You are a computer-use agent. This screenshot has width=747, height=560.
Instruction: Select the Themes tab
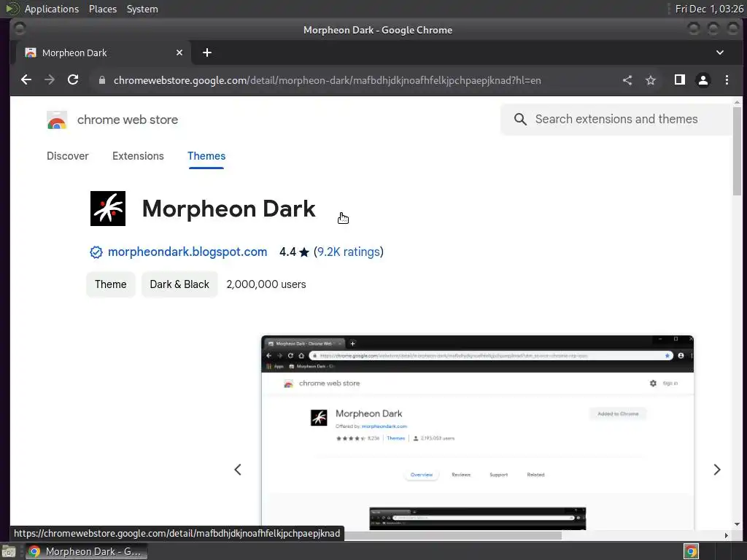click(206, 156)
